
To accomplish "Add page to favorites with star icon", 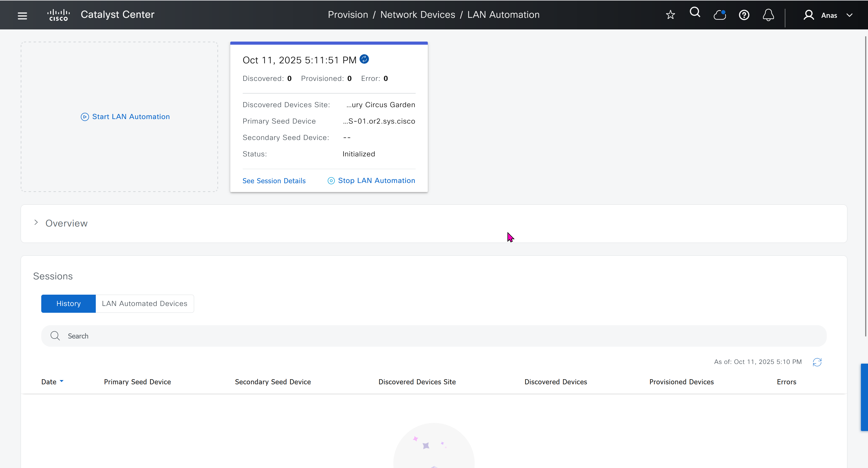I will [x=670, y=15].
